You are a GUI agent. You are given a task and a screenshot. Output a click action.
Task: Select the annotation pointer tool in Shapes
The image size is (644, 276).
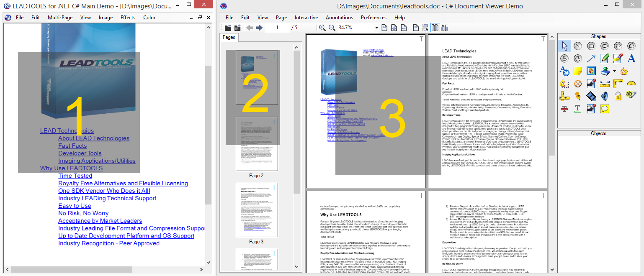click(564, 46)
